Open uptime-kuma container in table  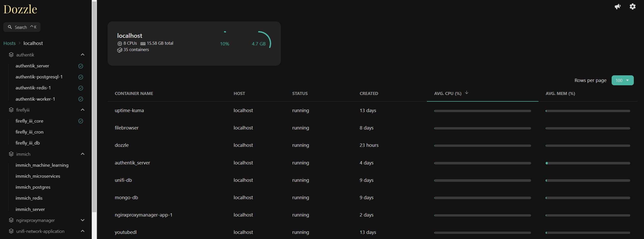point(129,110)
